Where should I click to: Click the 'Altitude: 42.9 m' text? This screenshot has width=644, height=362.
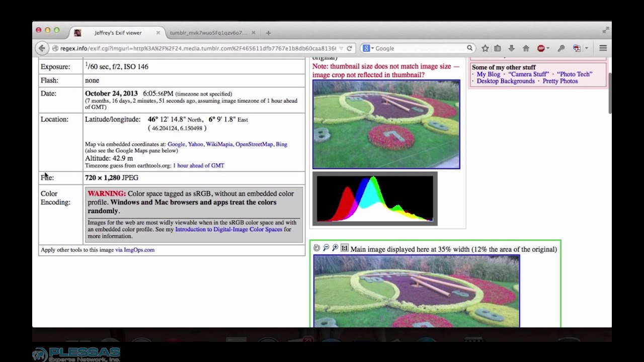coord(109,158)
